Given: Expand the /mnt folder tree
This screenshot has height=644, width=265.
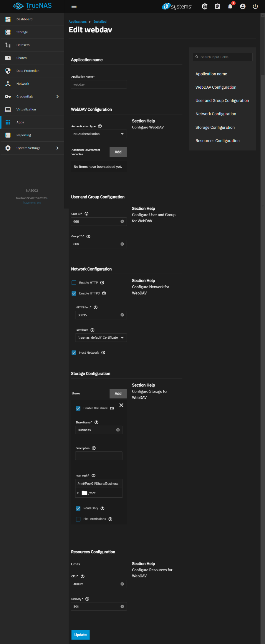Looking at the screenshot, I should (x=78, y=493).
